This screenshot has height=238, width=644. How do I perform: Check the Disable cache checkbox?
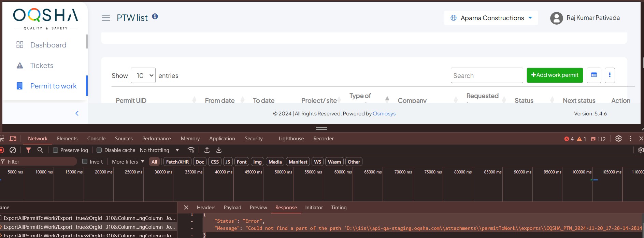[x=99, y=150]
